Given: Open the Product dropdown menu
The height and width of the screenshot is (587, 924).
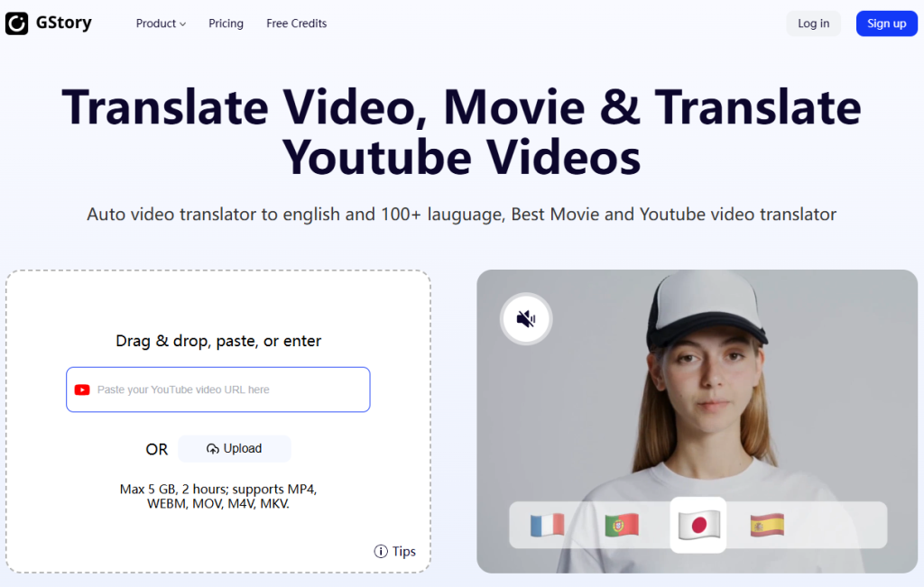Looking at the screenshot, I should pyautogui.click(x=161, y=23).
